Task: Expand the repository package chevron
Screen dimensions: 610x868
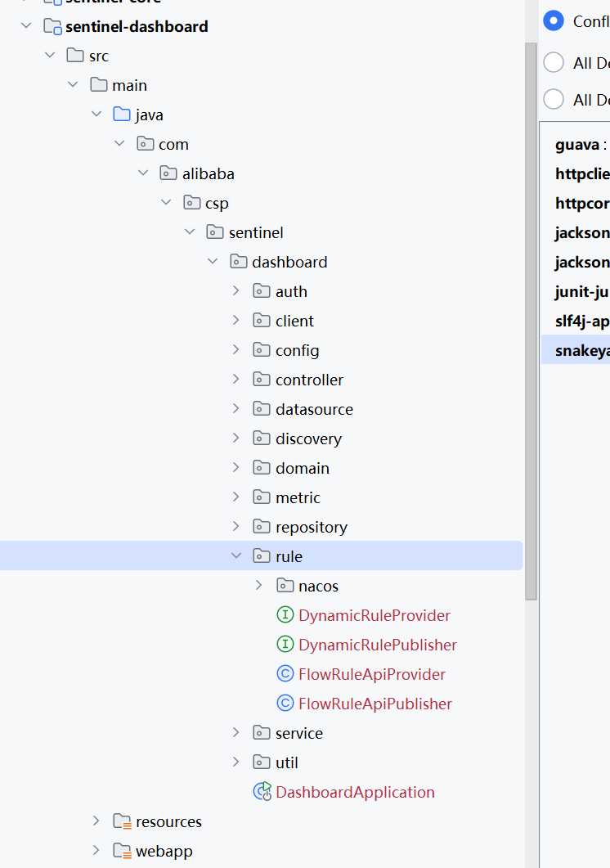Action: [x=235, y=527]
